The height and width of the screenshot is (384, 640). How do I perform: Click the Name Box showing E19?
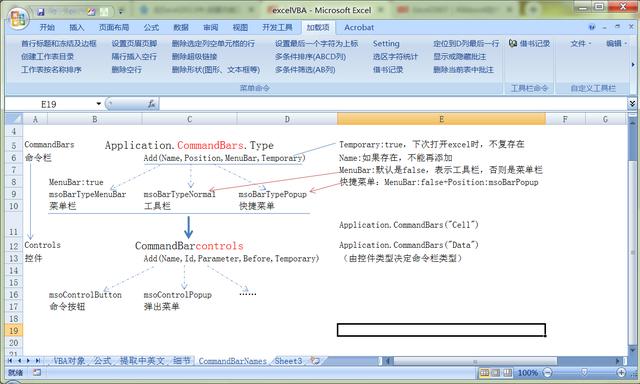point(49,104)
